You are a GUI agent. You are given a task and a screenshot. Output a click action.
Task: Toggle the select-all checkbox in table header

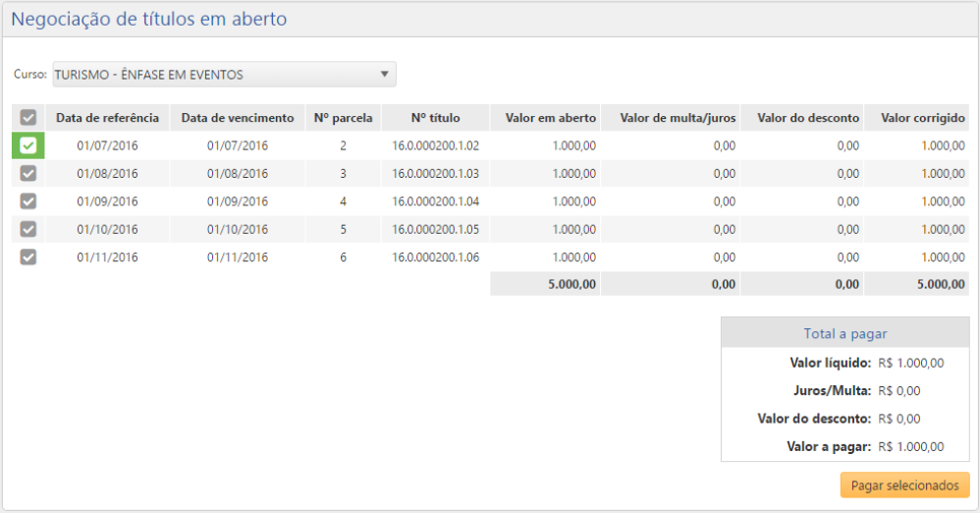point(28,118)
